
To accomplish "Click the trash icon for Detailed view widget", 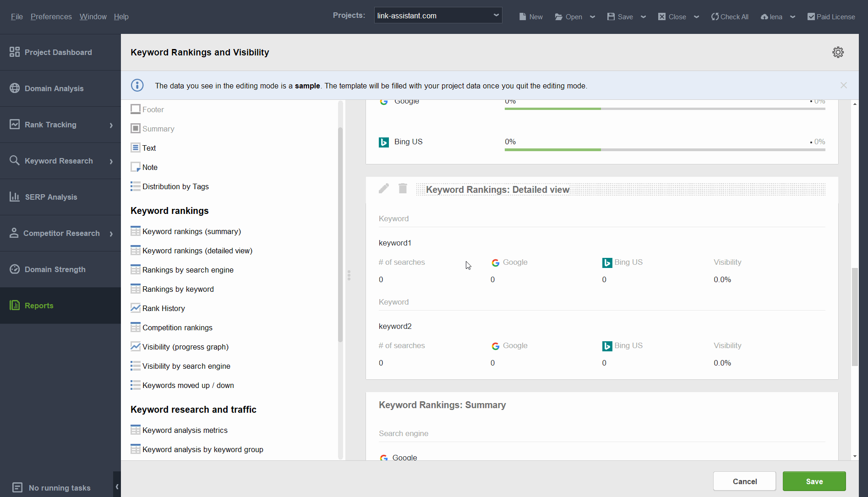I will 403,189.
